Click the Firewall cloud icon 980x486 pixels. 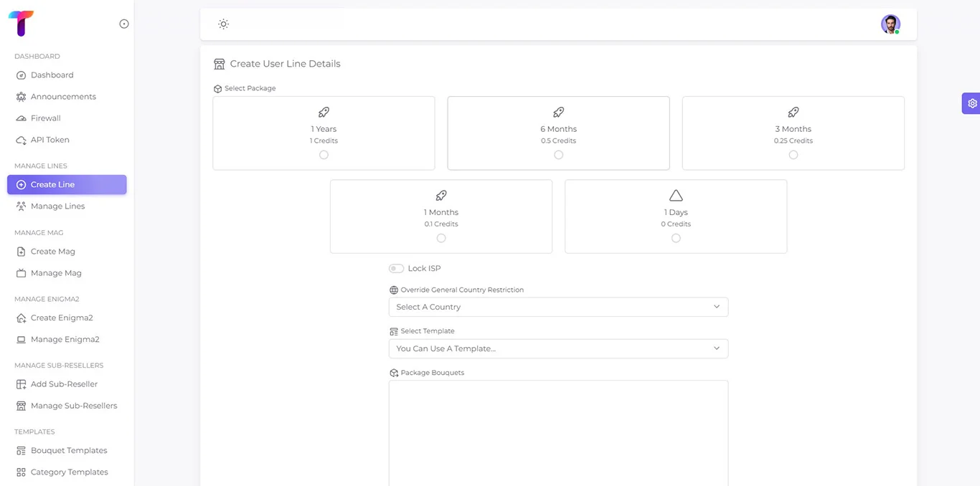click(21, 118)
